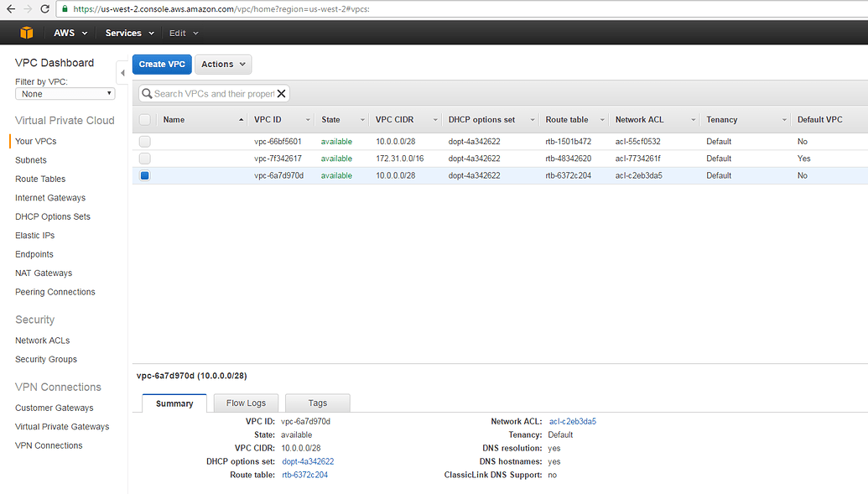
Task: Open Endpoints in sidebar
Action: [34, 254]
